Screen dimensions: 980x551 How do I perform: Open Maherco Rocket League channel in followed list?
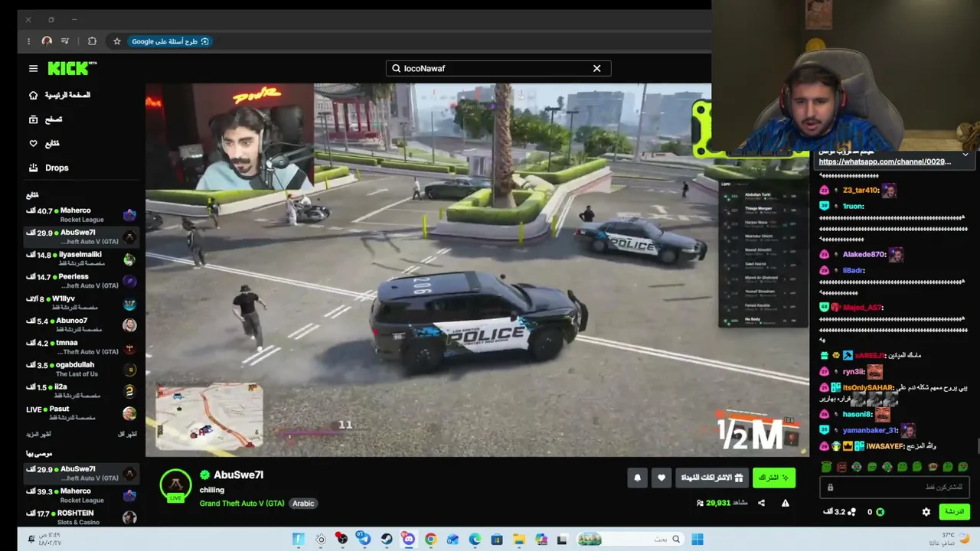tap(81, 215)
